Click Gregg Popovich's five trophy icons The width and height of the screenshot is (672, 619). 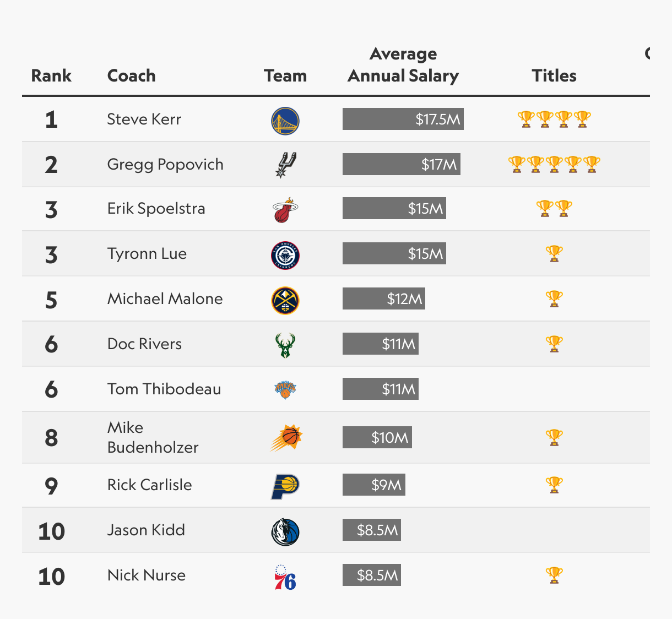pos(554,164)
